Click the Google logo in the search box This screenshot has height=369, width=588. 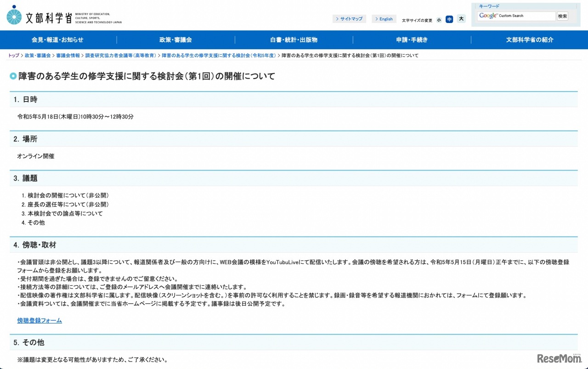pyautogui.click(x=488, y=16)
